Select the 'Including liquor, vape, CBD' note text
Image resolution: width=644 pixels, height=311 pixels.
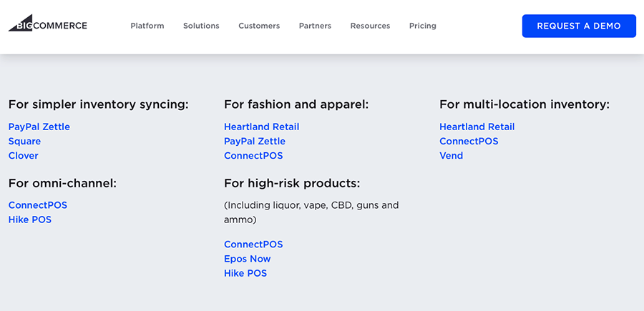point(311,212)
